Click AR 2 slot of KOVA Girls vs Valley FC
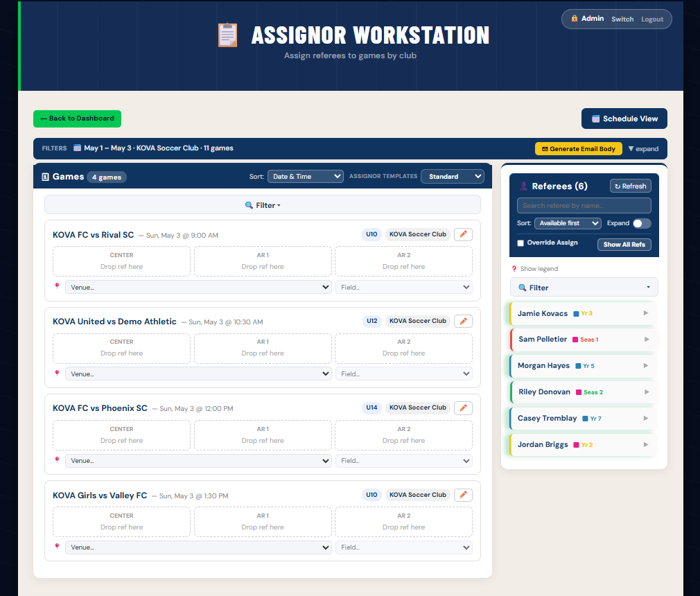700x596 pixels. click(403, 521)
